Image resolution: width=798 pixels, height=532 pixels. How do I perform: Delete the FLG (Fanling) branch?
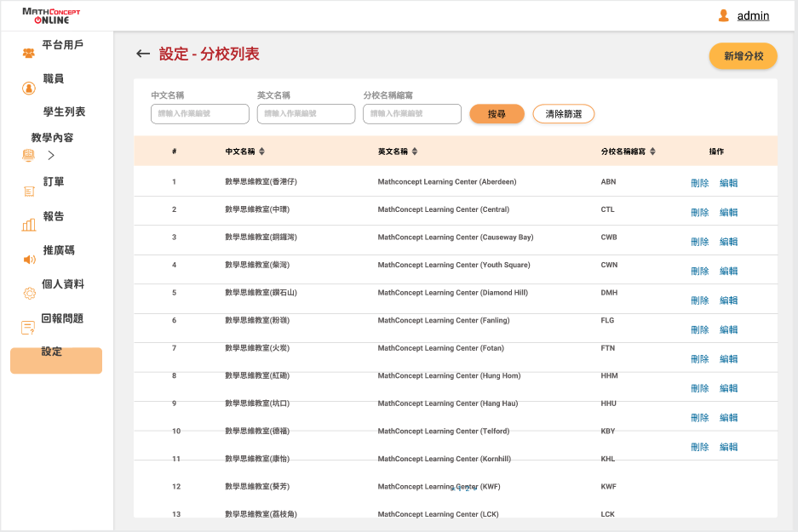click(x=700, y=330)
